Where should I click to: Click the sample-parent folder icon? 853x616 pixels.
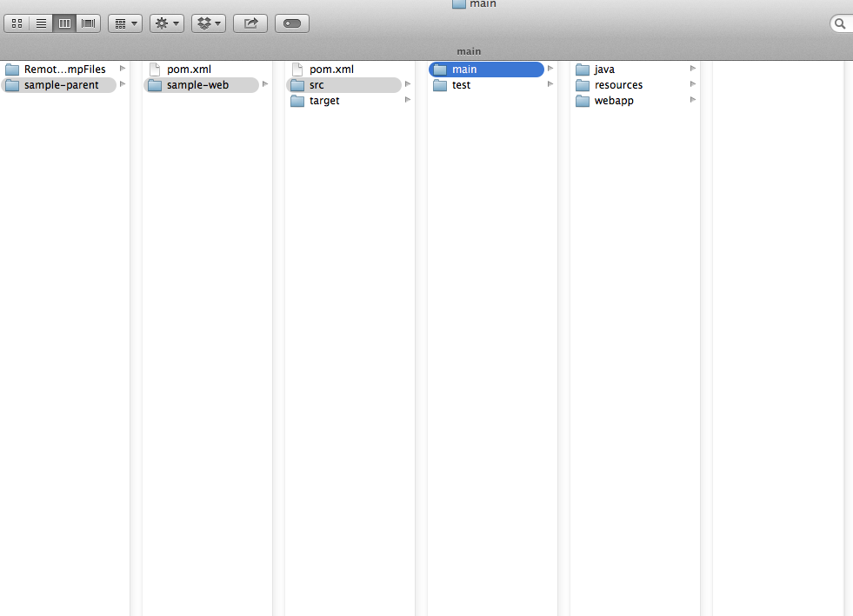pos(12,85)
